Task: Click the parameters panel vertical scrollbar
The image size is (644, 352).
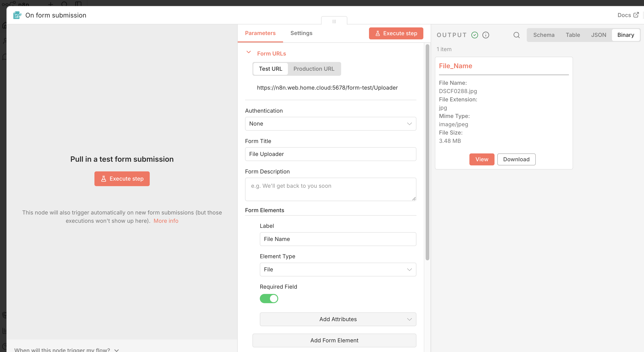Action: 427,153
